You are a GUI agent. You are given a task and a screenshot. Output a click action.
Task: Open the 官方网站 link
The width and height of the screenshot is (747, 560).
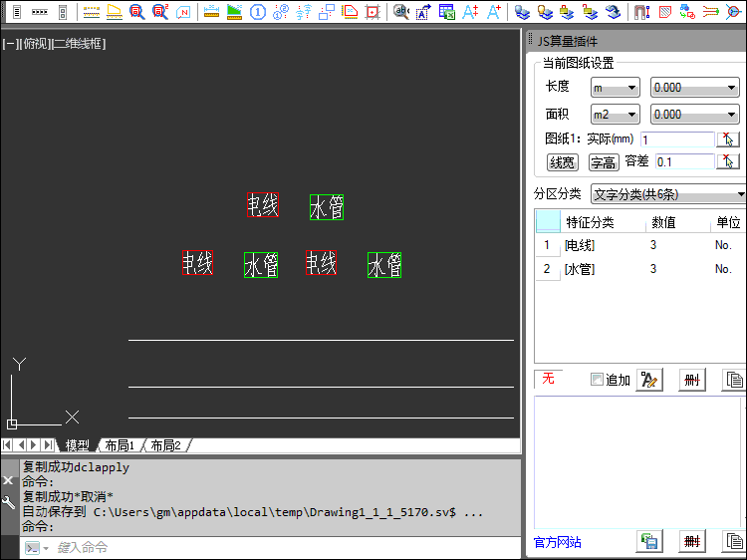point(558,543)
